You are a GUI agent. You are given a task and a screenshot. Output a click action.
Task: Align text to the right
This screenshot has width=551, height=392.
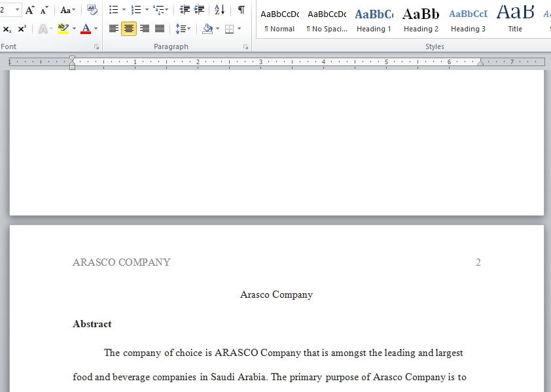(x=145, y=29)
